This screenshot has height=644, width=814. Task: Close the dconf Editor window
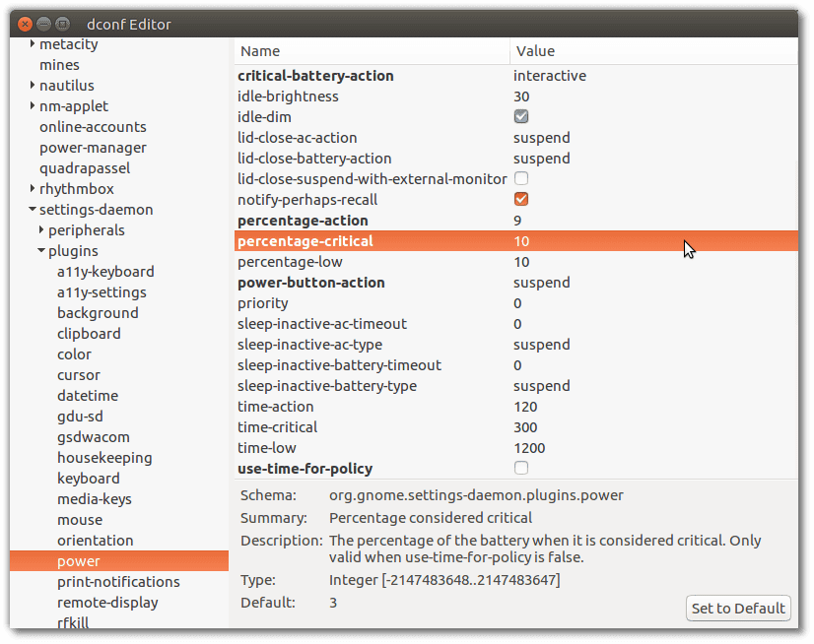(x=25, y=24)
